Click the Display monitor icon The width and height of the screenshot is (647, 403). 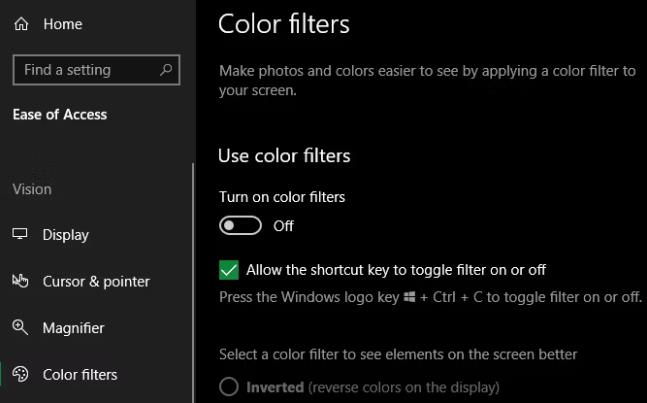coord(20,235)
